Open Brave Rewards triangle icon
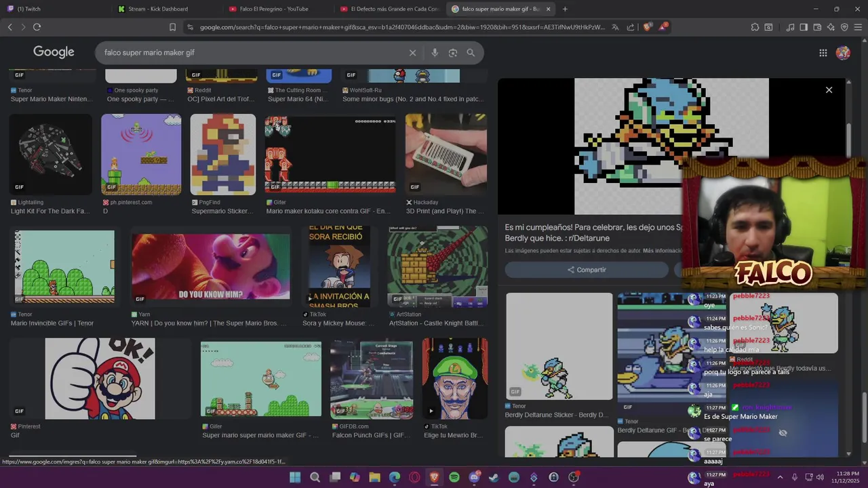The width and height of the screenshot is (868, 488). [664, 27]
